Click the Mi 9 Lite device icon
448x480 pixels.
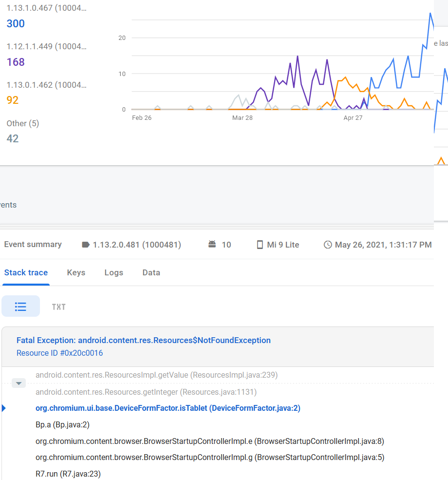click(x=260, y=245)
